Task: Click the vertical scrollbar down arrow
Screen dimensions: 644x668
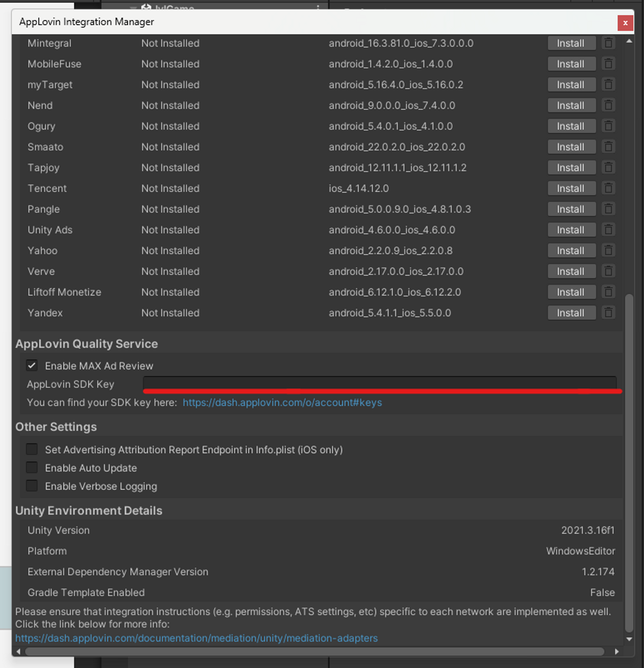Action: click(629, 639)
